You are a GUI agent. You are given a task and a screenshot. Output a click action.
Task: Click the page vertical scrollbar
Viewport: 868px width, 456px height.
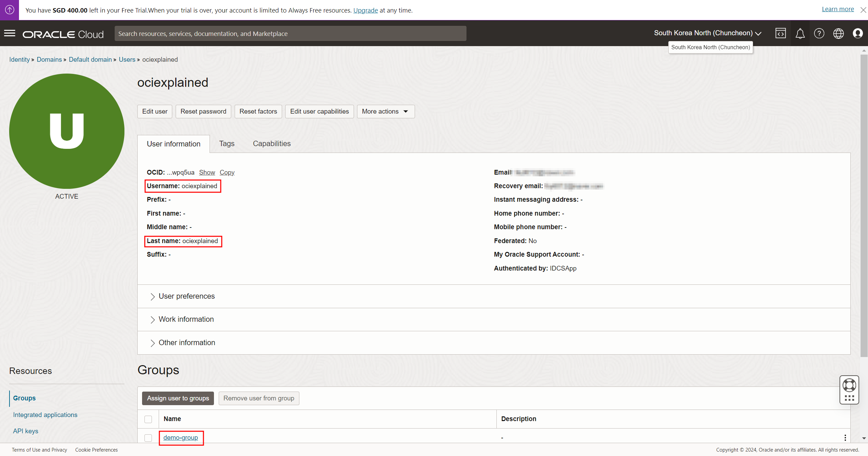click(864, 205)
